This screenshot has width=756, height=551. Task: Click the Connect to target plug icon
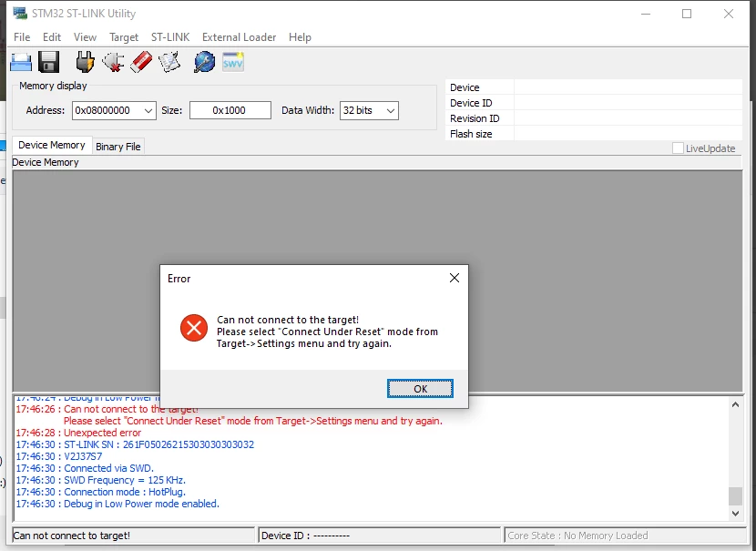85,62
